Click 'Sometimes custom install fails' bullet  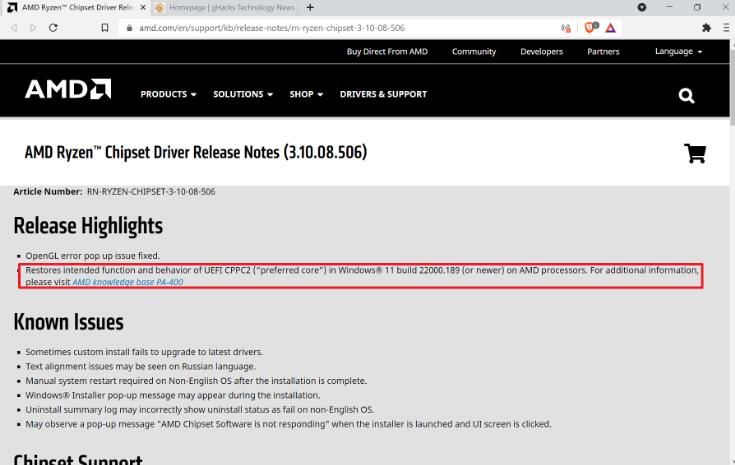[x=144, y=352]
